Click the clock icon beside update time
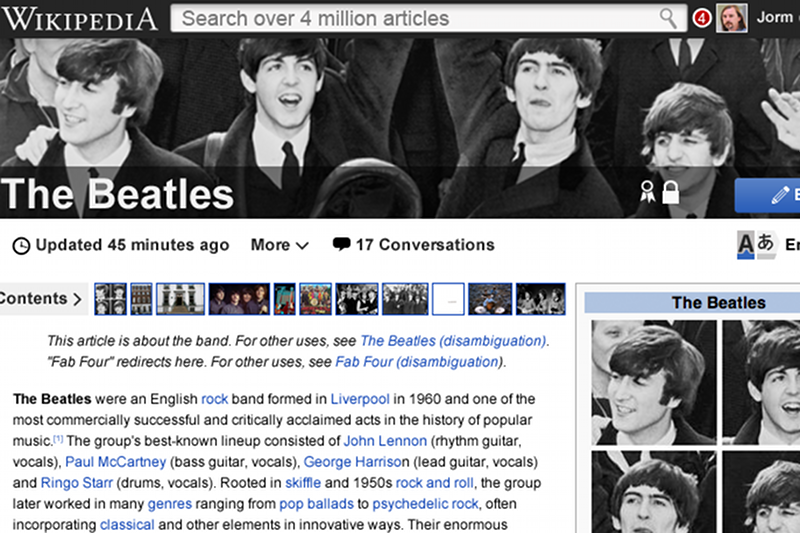This screenshot has height=533, width=800. click(x=21, y=245)
